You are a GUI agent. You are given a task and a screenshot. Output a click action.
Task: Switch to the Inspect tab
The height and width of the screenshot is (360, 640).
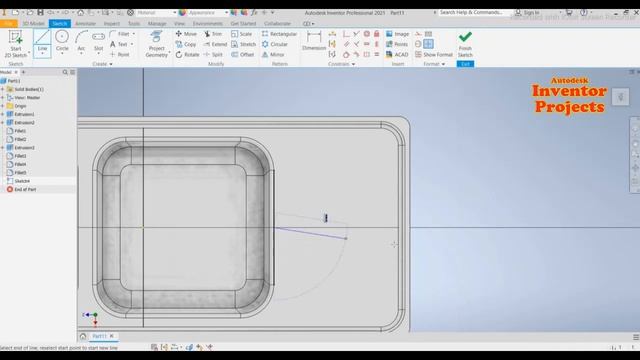[111, 24]
